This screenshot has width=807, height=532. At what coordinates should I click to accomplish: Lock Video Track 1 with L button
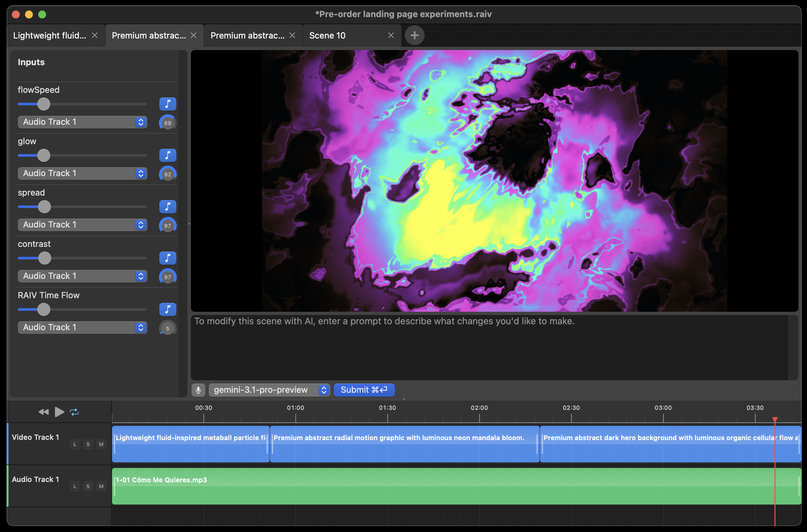[x=75, y=444]
